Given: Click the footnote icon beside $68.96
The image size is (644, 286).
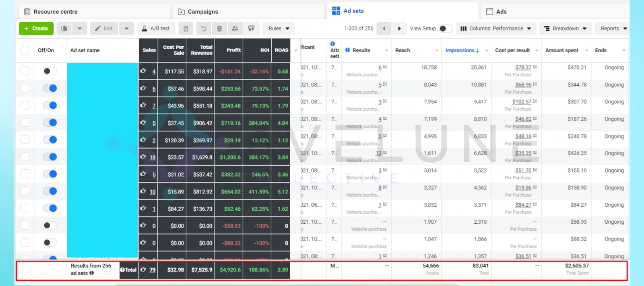Looking at the screenshot, I should pos(535,84).
